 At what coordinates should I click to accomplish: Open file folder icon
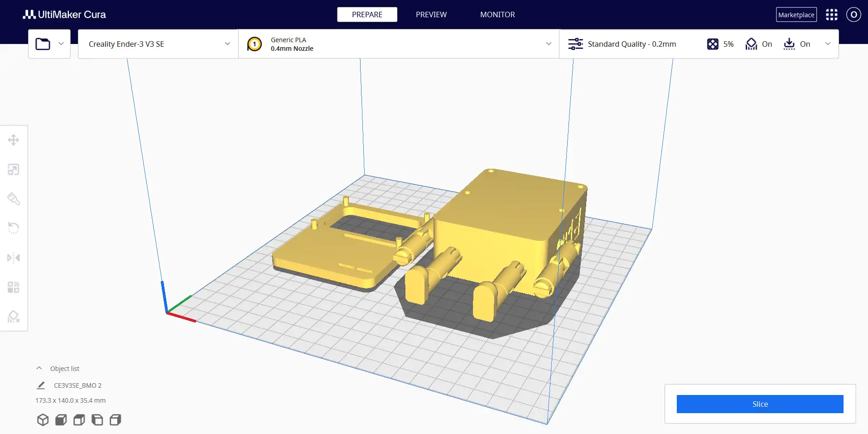[x=43, y=44]
